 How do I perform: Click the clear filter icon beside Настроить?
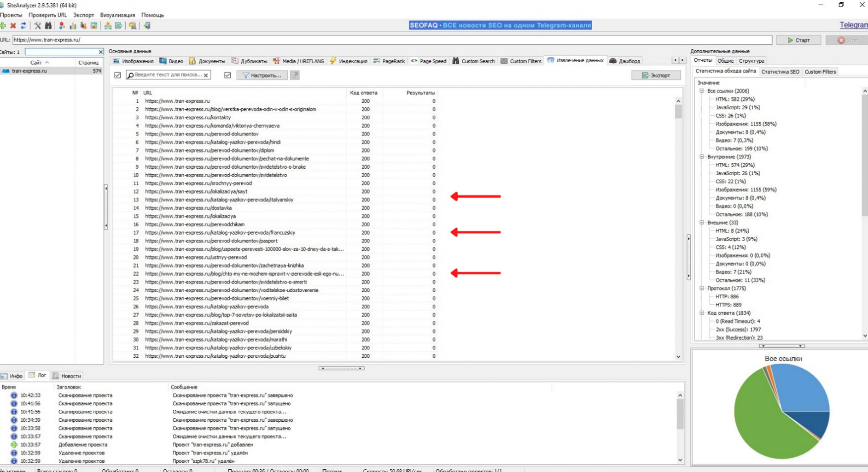click(x=295, y=75)
